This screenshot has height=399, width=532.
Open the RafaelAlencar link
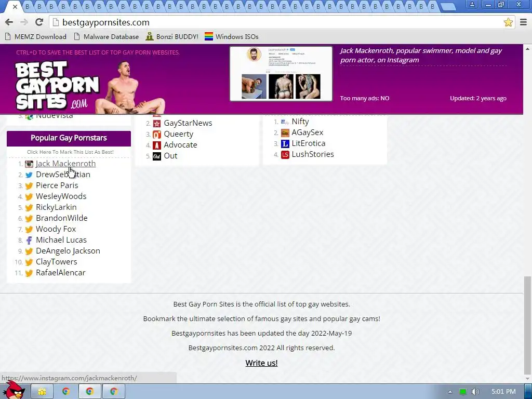point(61,272)
